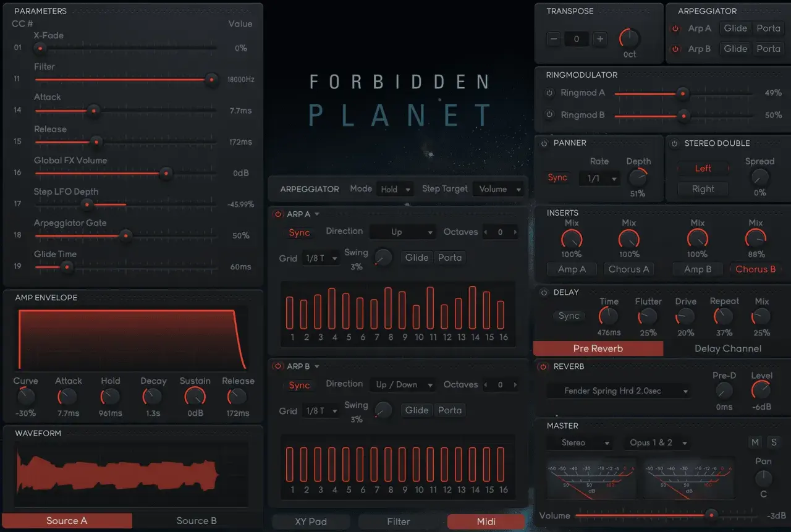
Task: Click the Right button in Stereo Double
Action: tap(703, 189)
